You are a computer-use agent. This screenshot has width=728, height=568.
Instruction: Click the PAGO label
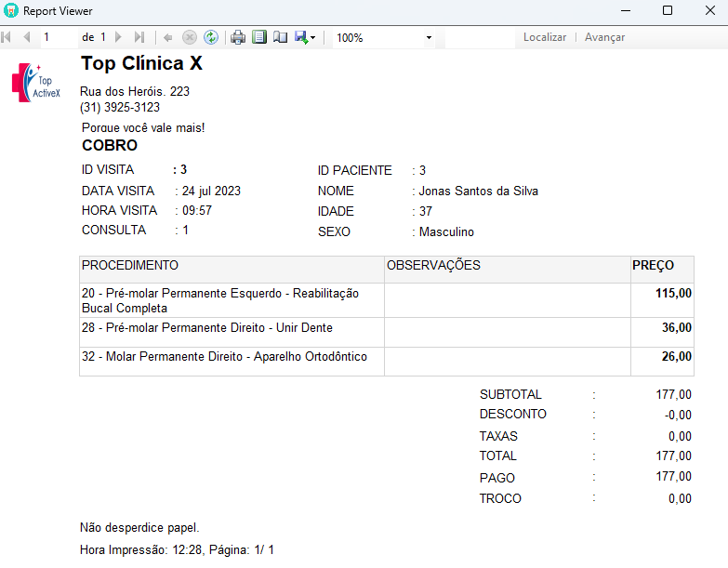tap(496, 478)
